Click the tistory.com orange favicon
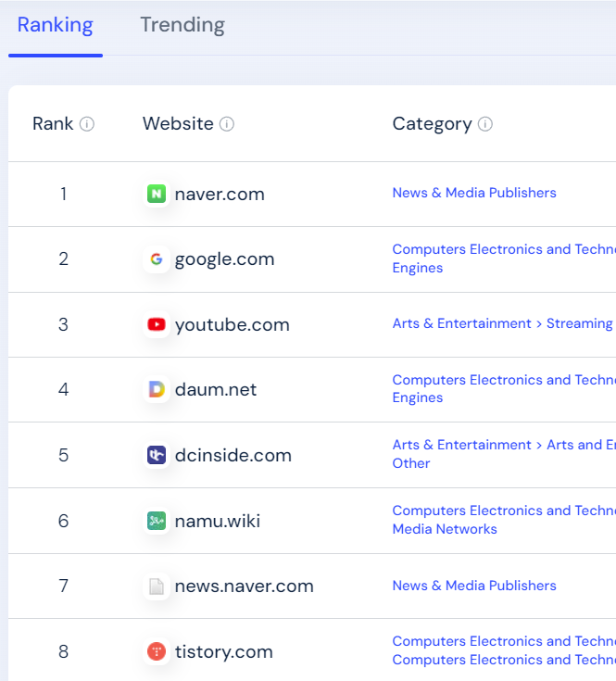 point(157,651)
